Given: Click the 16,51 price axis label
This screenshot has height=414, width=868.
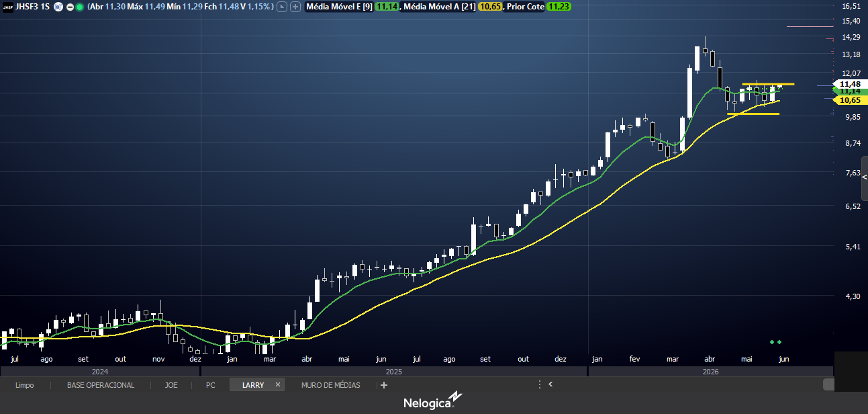Looking at the screenshot, I should click(851, 6).
